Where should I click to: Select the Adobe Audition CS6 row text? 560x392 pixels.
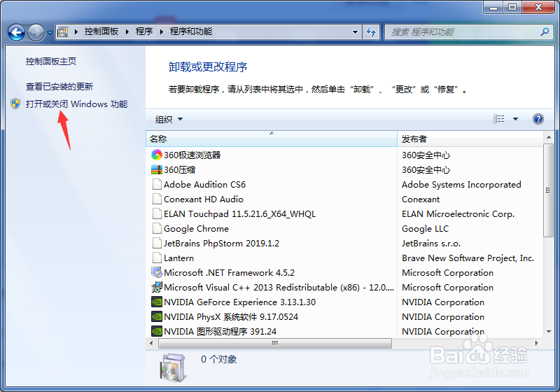(204, 185)
